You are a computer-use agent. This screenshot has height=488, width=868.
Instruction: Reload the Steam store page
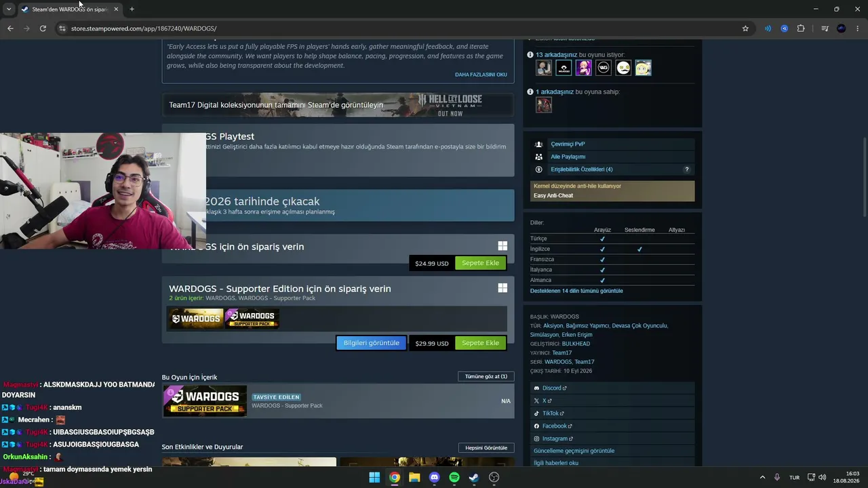pyautogui.click(x=43, y=28)
